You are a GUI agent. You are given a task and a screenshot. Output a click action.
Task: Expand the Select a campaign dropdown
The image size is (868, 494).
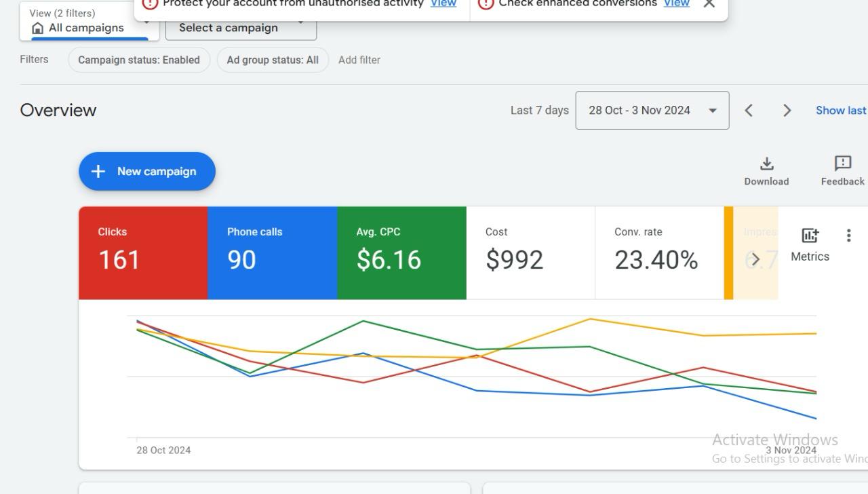[241, 28]
